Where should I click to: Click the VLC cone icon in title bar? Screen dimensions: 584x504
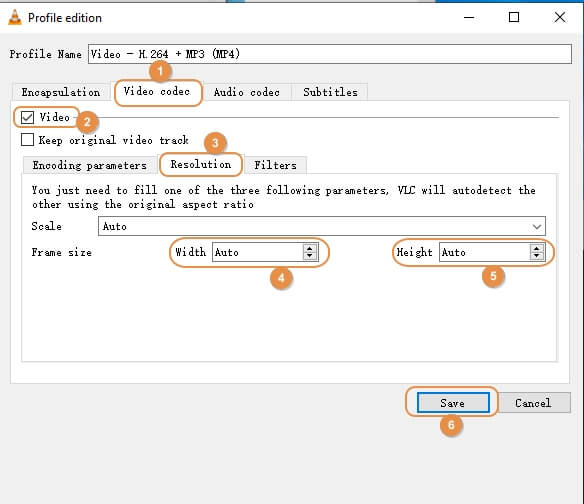click(x=15, y=18)
